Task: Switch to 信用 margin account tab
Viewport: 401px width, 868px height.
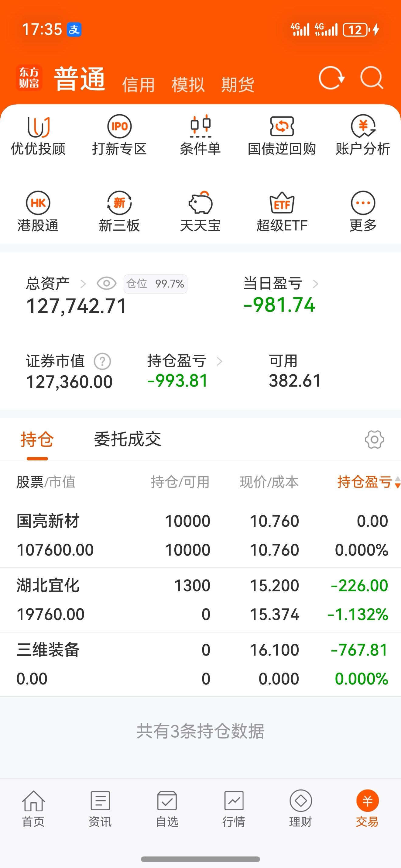Action: (x=139, y=84)
